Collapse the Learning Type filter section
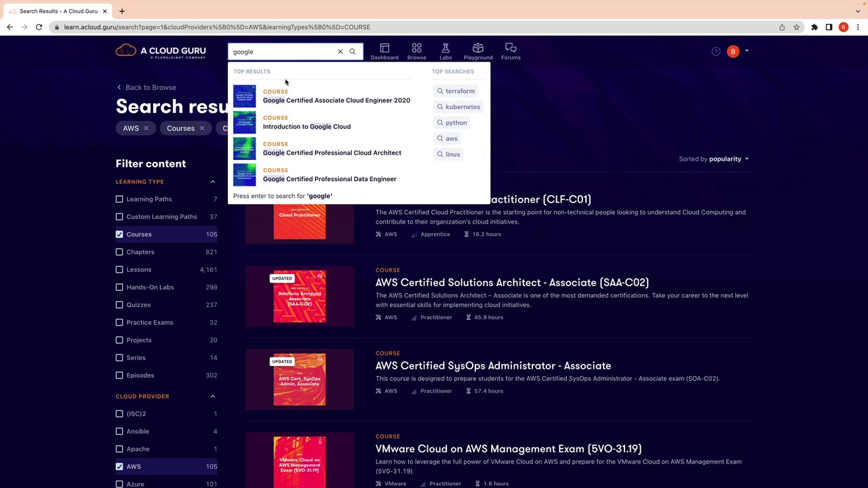The height and width of the screenshot is (488, 868). pyautogui.click(x=212, y=182)
